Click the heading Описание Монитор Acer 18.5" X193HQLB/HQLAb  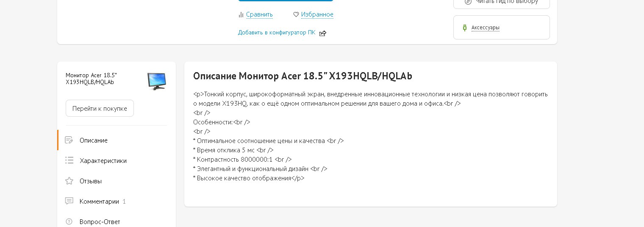click(x=303, y=76)
